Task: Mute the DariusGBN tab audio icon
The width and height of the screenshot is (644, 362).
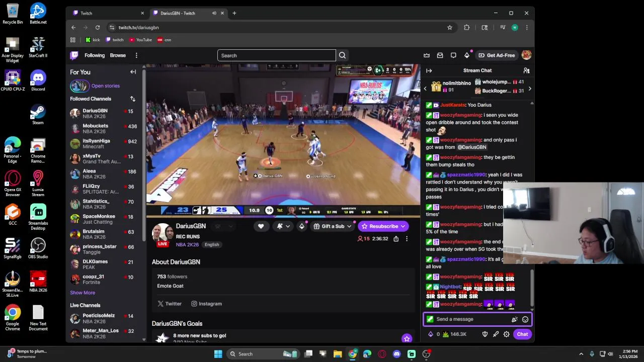Action: [214, 13]
